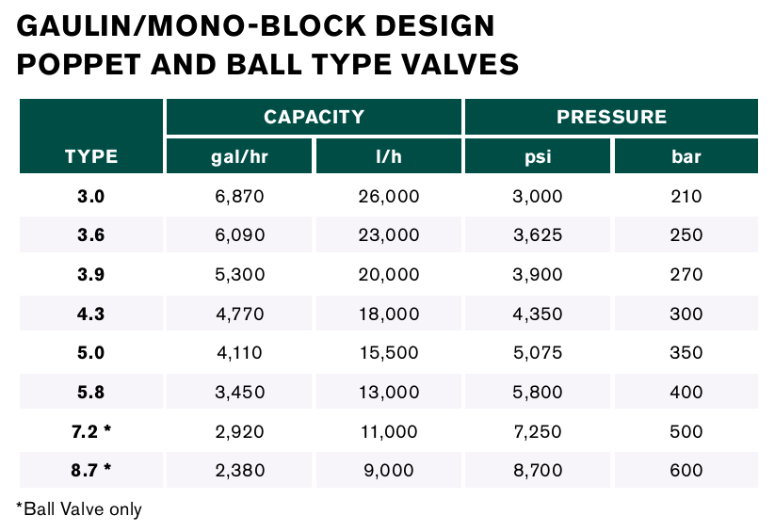Select the TYPE column header

point(91,156)
